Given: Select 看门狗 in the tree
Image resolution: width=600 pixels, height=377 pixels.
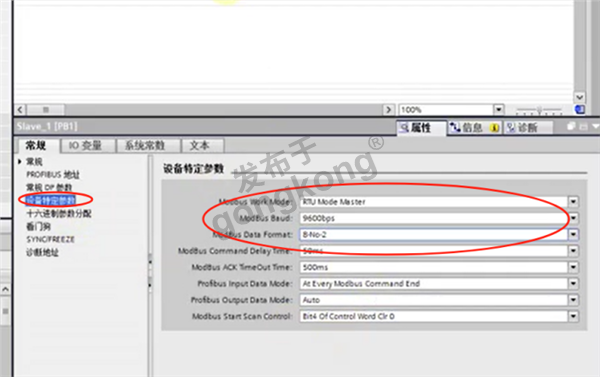Looking at the screenshot, I should (x=38, y=226).
